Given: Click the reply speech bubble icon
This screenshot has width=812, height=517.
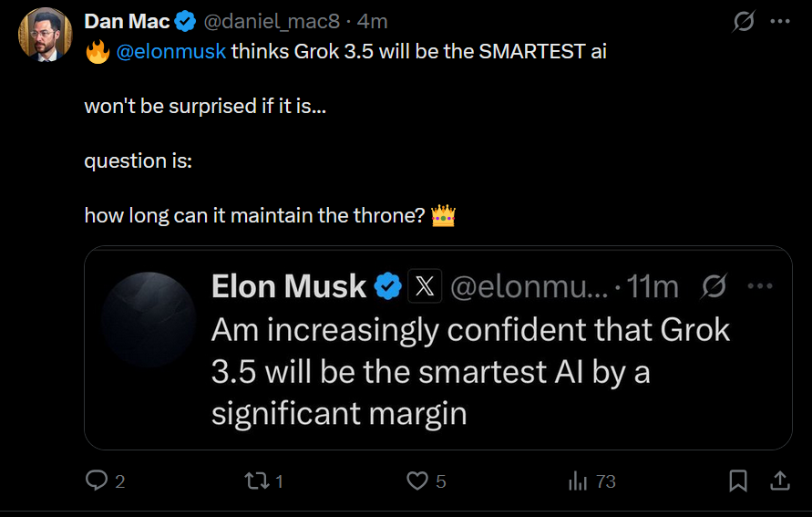Looking at the screenshot, I should point(97,481).
